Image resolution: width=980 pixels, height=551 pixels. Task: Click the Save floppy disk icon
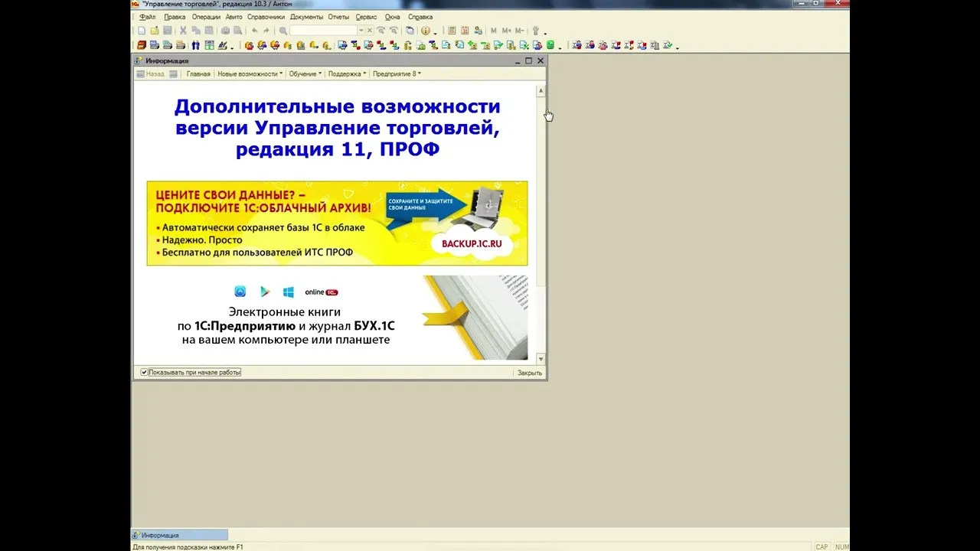pyautogui.click(x=167, y=31)
